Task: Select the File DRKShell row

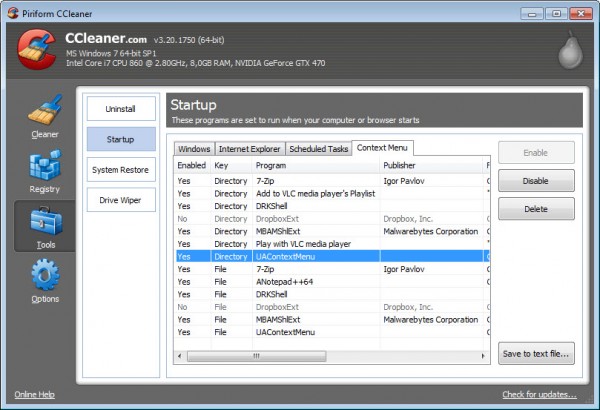Action: coord(332,294)
